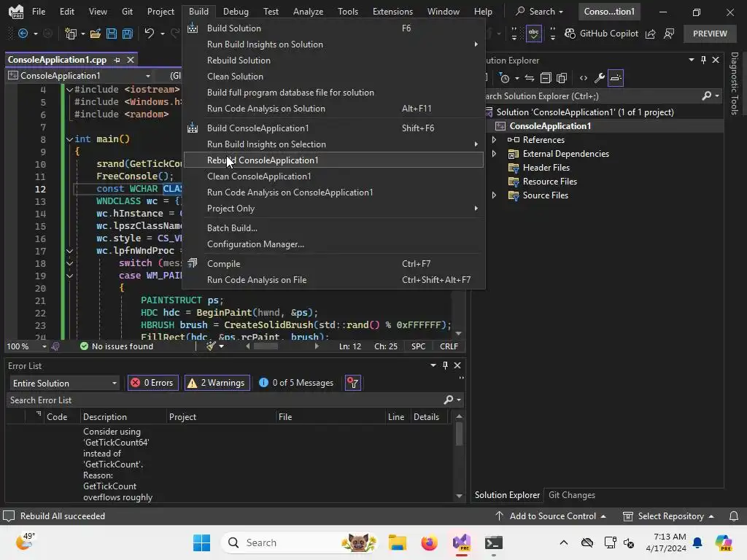Image resolution: width=747 pixels, height=560 pixels.
Task: Pin the Solution Explorer panel
Action: click(704, 60)
